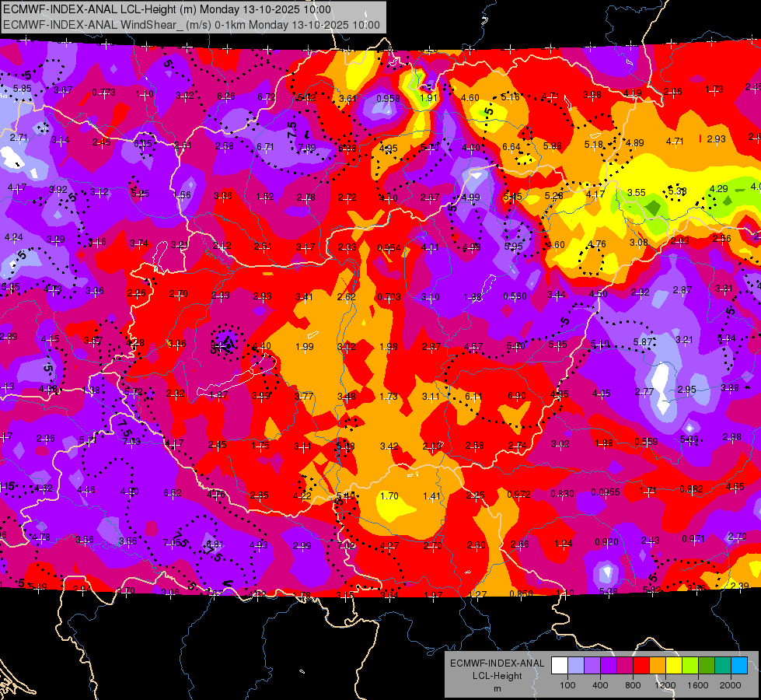Image resolution: width=761 pixels, height=700 pixels.
Task: Click the wind shear value '1.70'
Action: point(389,496)
